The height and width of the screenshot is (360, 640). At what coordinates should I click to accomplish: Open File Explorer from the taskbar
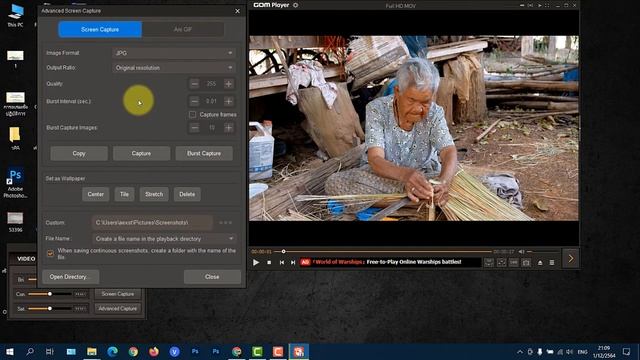pos(91,351)
